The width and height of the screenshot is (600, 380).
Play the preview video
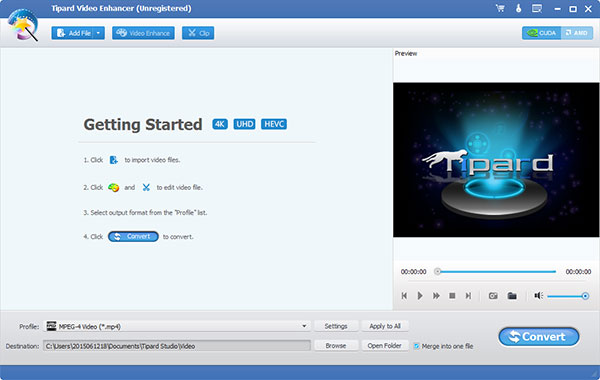coord(420,296)
